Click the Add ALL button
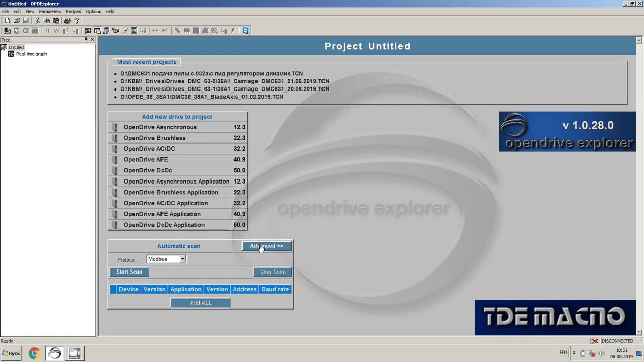The height and width of the screenshot is (362, 644). (200, 302)
